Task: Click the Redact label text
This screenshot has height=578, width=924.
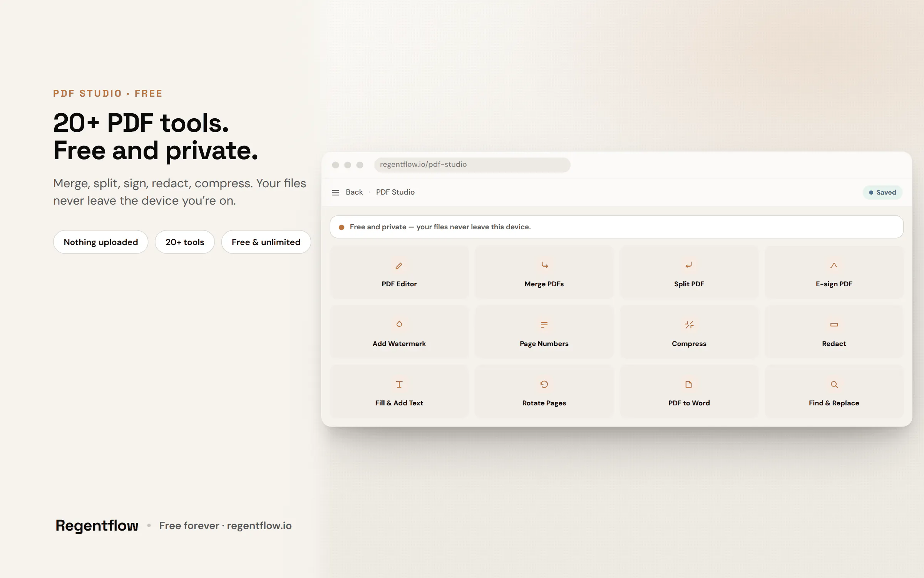Action: tap(834, 344)
